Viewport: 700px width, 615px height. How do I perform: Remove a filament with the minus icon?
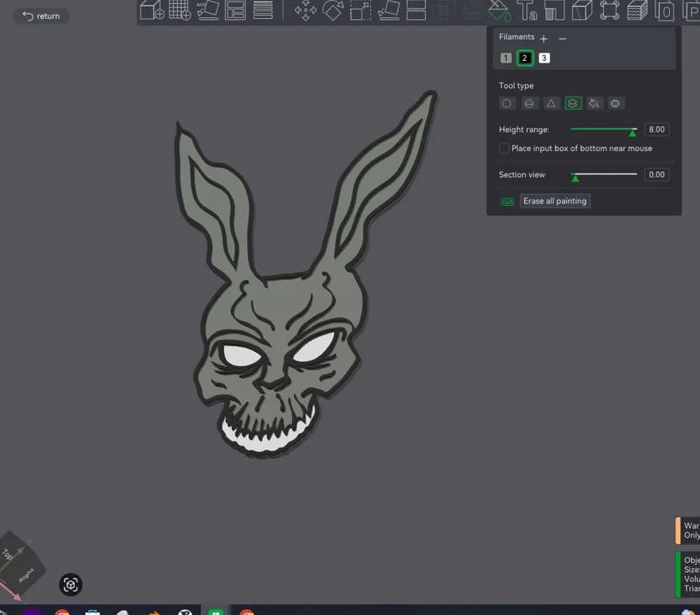563,38
